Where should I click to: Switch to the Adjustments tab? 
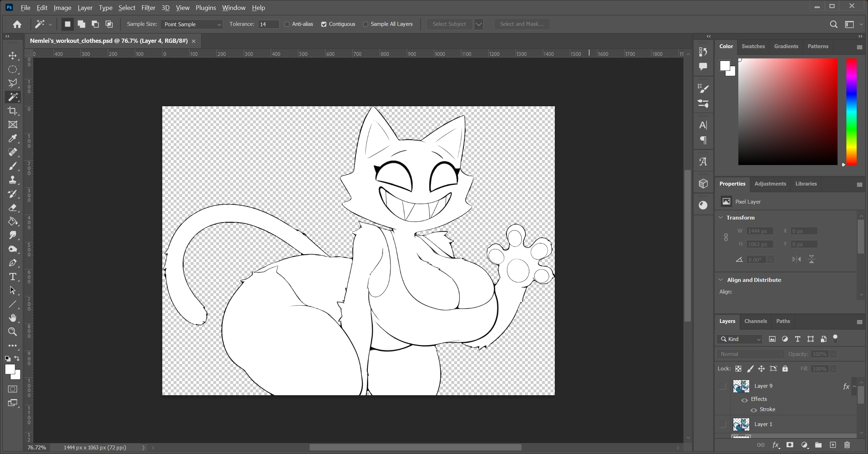[x=770, y=184]
